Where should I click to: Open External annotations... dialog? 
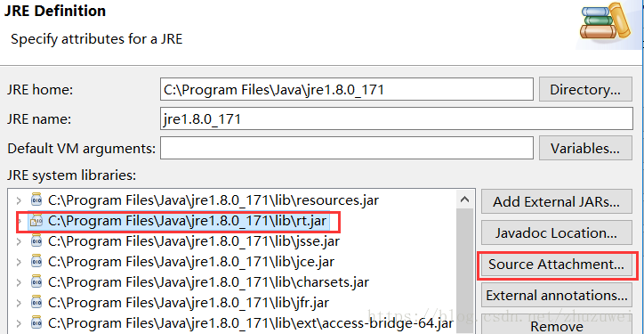click(x=557, y=296)
